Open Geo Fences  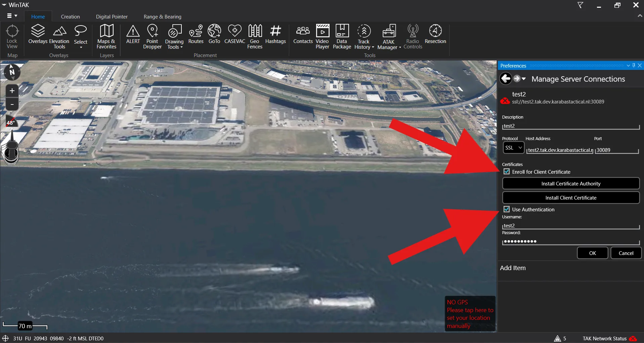(255, 37)
